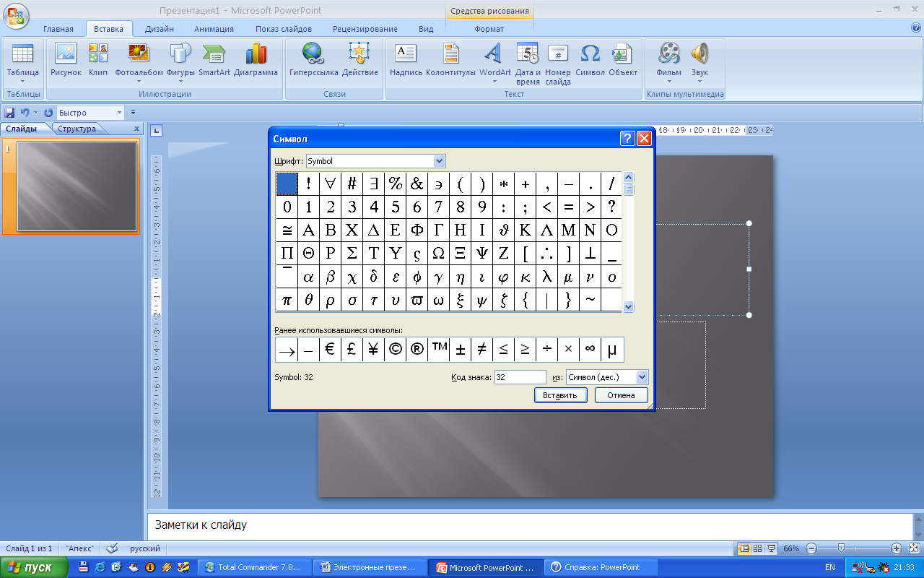
Task: Click the Заметки к слайду notes area
Action: [531, 525]
